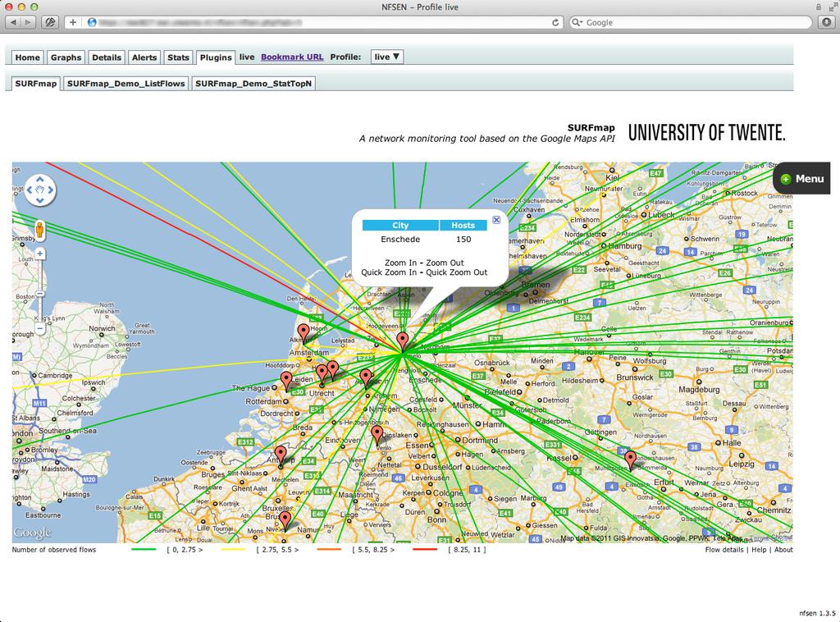
Task: Open the SURFmap_Demo_StatTopN tab
Action: pos(253,84)
